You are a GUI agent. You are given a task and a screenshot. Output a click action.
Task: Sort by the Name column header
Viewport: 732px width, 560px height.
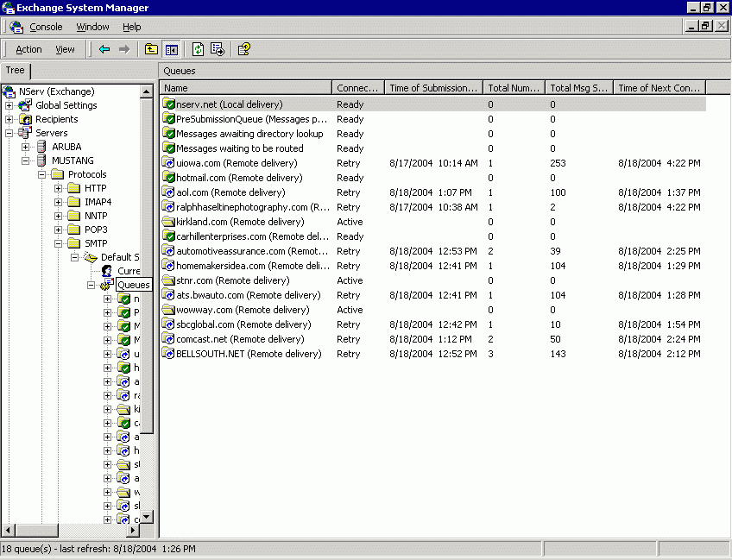pos(246,88)
